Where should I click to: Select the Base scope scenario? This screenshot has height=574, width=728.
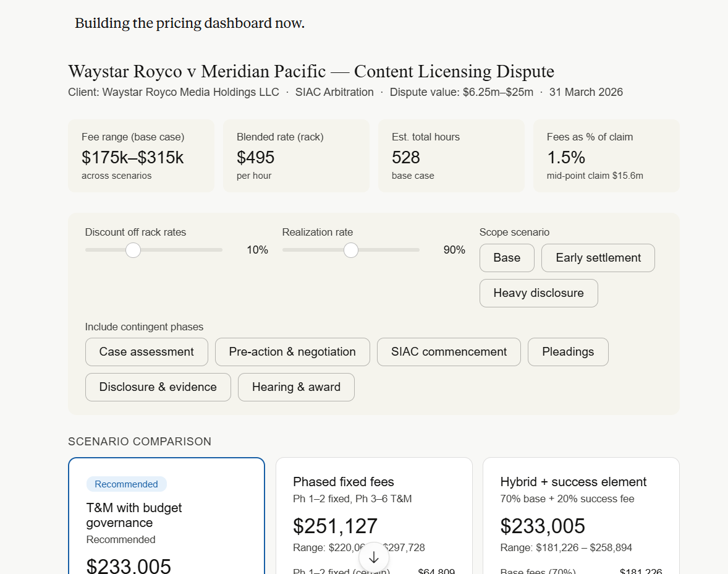(507, 258)
